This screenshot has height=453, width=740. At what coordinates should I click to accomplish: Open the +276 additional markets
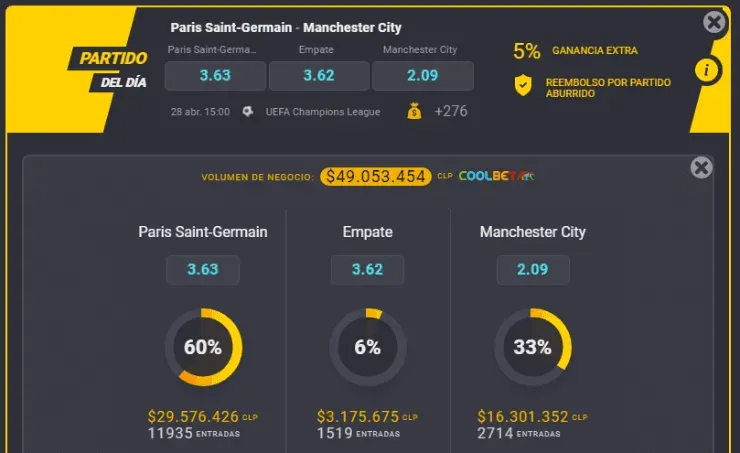tap(451, 112)
